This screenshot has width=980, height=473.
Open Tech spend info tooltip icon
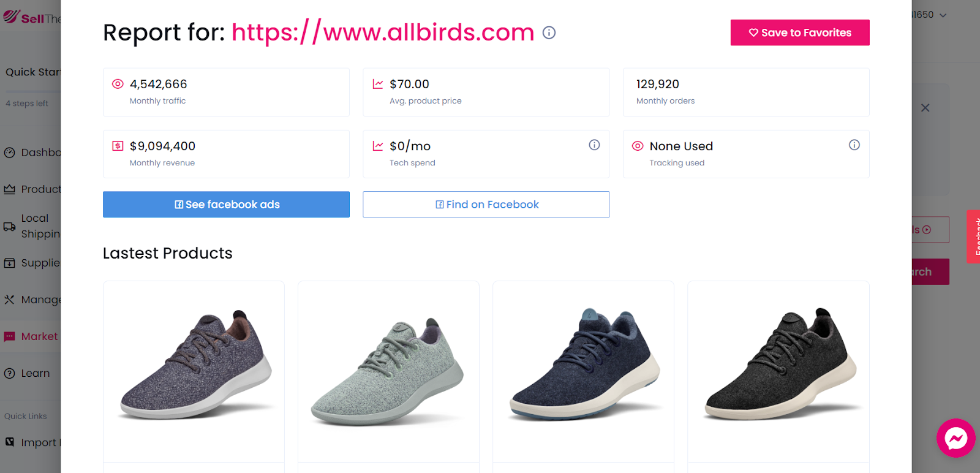pos(594,145)
